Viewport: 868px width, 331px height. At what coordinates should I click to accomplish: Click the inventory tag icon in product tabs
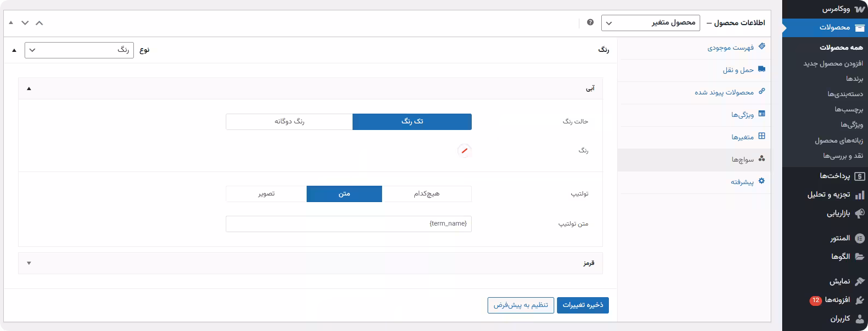pyautogui.click(x=762, y=47)
